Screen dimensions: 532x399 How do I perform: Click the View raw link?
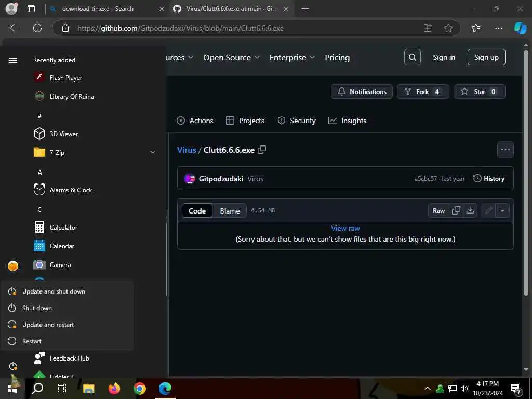(x=345, y=229)
